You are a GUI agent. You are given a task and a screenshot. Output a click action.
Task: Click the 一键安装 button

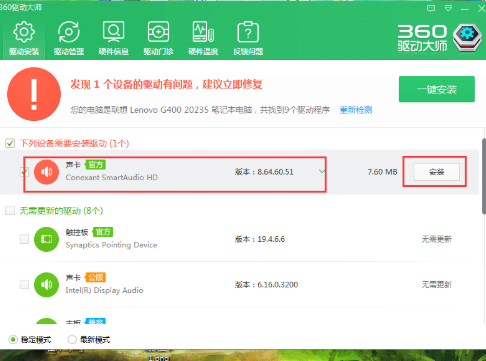click(437, 89)
